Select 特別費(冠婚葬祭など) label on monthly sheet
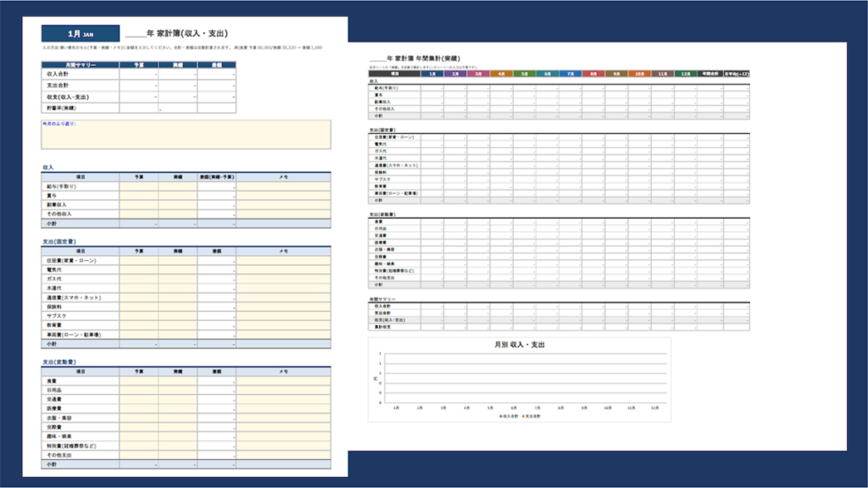868x488 pixels. pyautogui.click(x=71, y=446)
